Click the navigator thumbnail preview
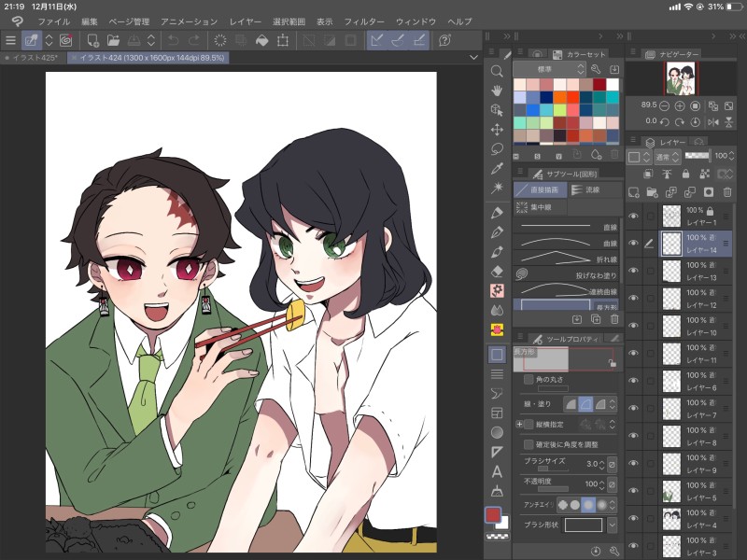The height and width of the screenshot is (560, 747). point(681,78)
